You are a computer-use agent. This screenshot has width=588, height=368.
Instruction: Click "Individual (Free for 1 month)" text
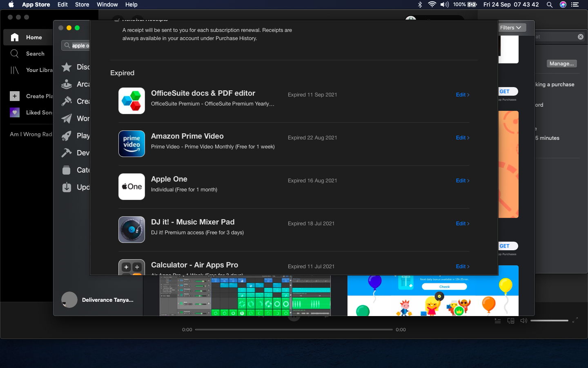coord(184,190)
